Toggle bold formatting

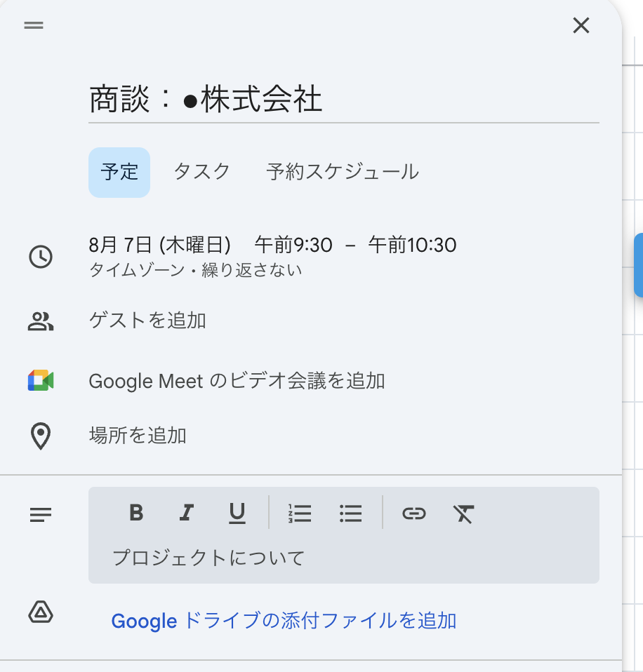pos(136,513)
